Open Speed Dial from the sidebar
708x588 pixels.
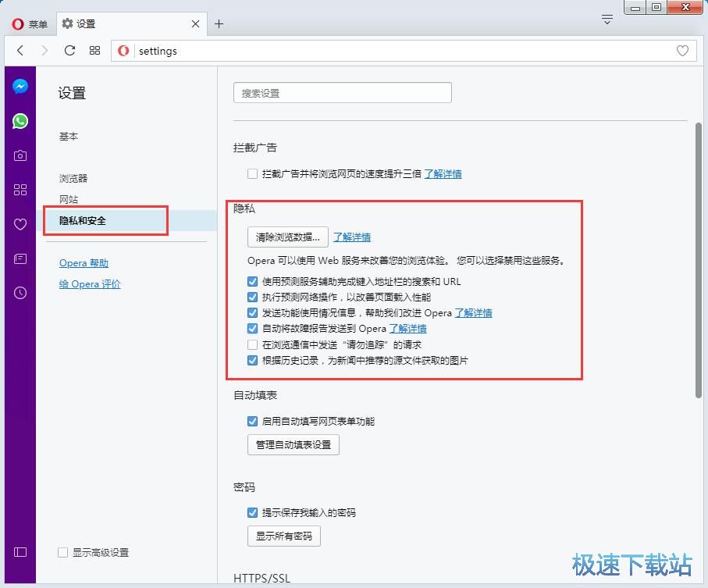(x=20, y=190)
